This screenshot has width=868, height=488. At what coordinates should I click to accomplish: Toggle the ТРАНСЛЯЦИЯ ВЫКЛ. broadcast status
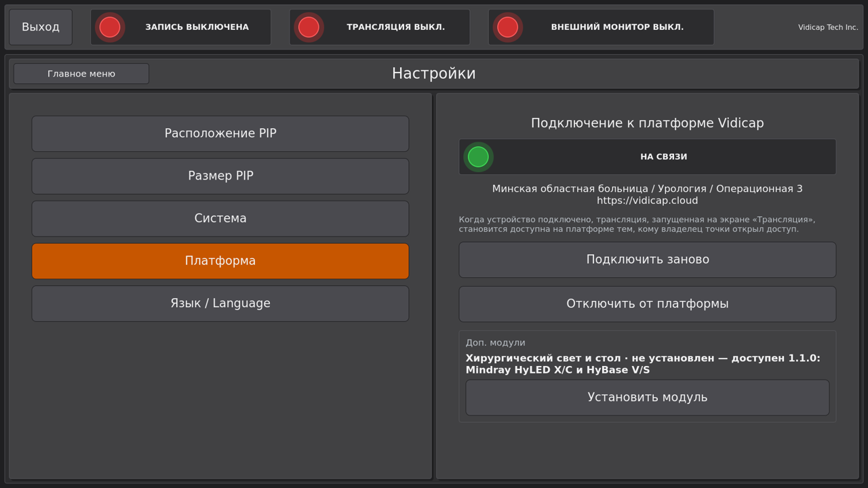click(379, 27)
